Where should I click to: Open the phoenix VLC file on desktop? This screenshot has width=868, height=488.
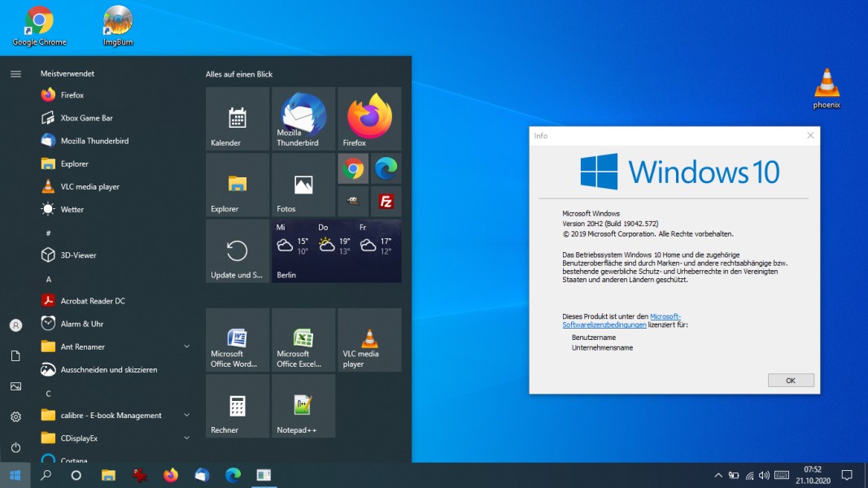point(827,89)
